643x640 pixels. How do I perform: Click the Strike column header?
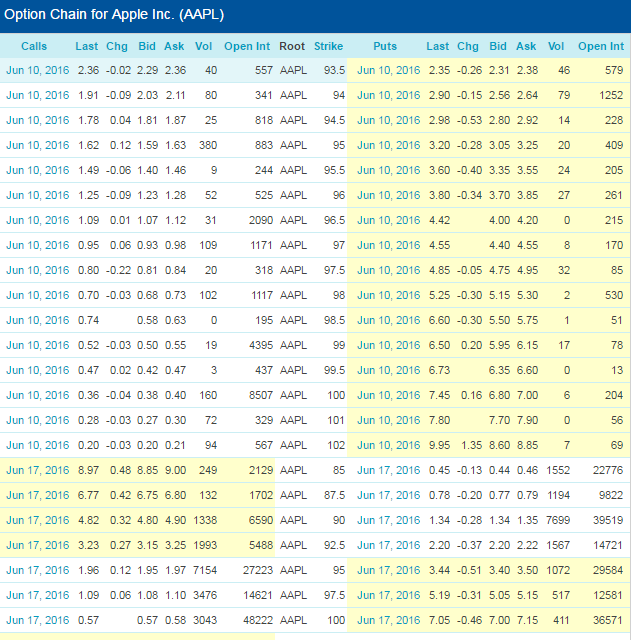coord(328,46)
